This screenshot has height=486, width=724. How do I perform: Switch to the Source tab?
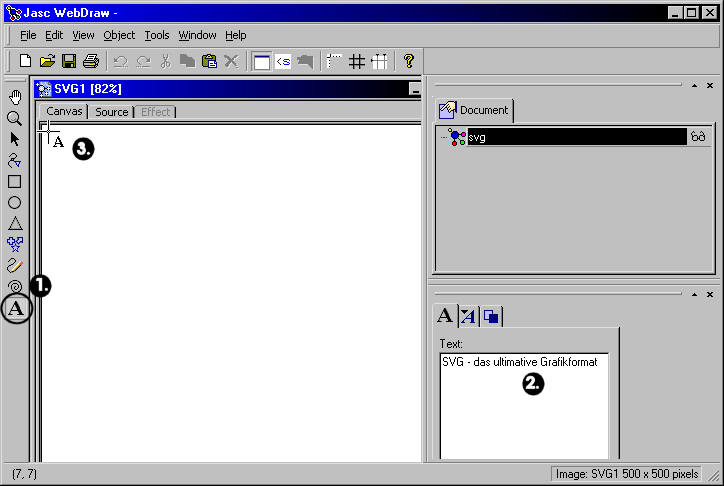click(111, 112)
